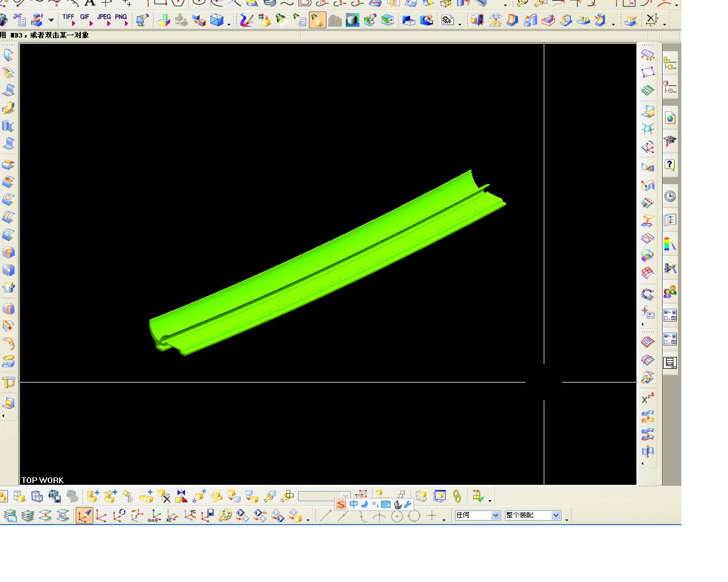Click the save WCS floppy disk icon
This screenshot has height=582, width=728.
tap(208, 516)
